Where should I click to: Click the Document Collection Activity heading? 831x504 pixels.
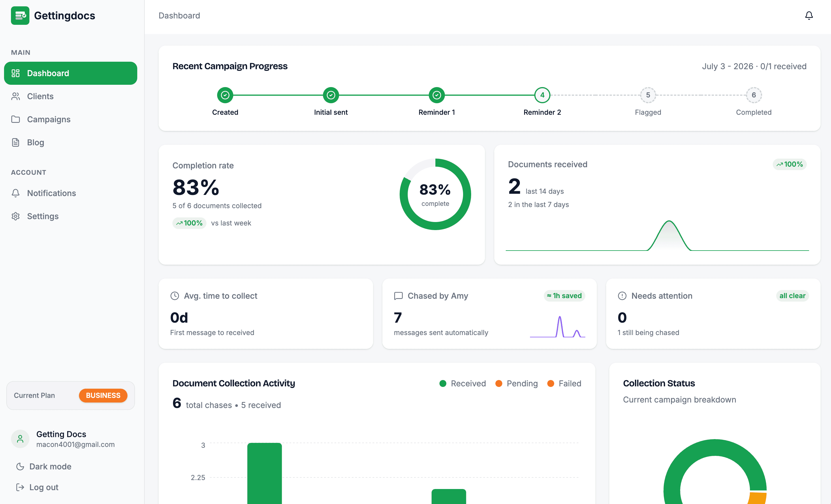tap(233, 383)
